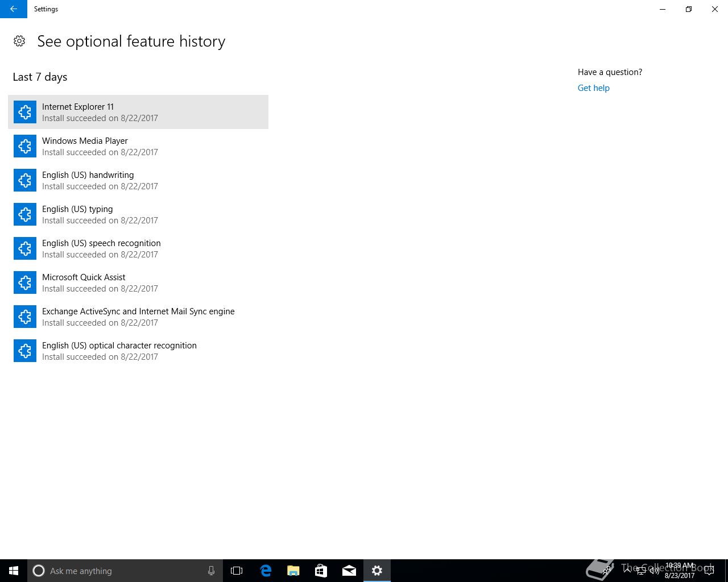Image resolution: width=728 pixels, height=582 pixels.
Task: Click the puzzle icon next to Windows Media Player
Action: coord(25,146)
